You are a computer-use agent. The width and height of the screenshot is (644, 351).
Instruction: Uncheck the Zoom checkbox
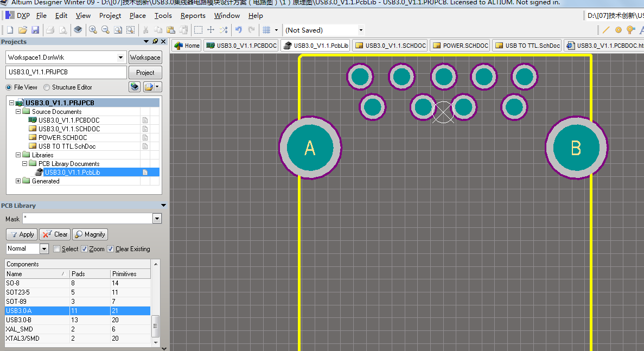pos(84,249)
